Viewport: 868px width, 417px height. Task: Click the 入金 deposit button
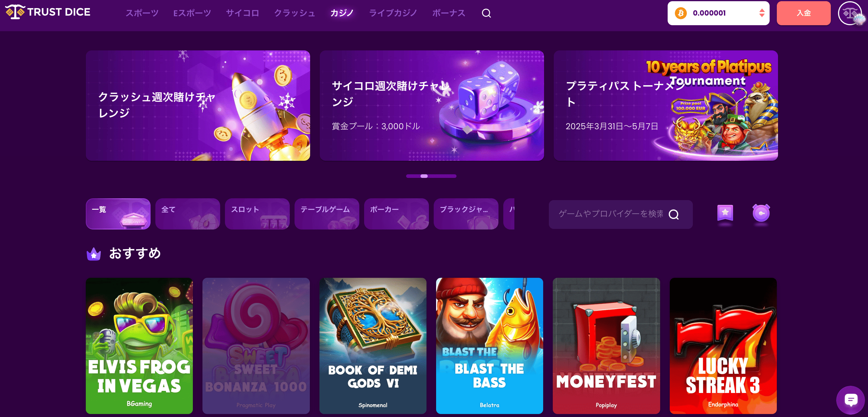click(x=803, y=13)
